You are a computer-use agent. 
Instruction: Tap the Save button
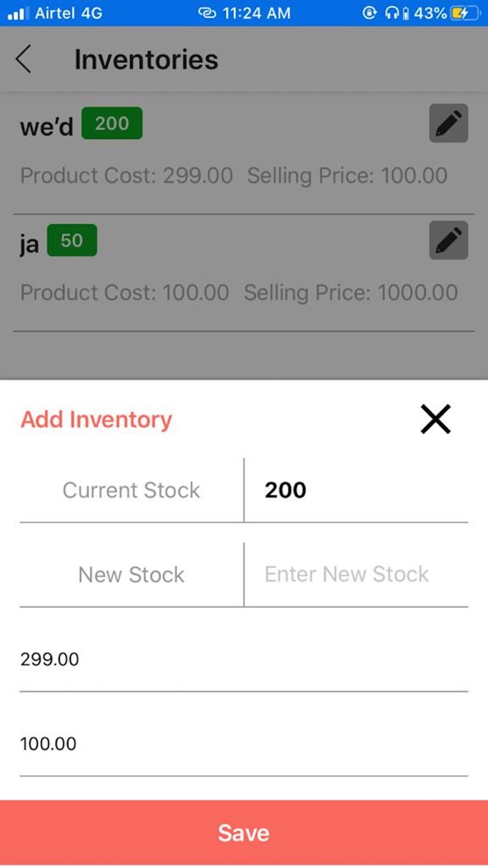pyautogui.click(x=244, y=832)
